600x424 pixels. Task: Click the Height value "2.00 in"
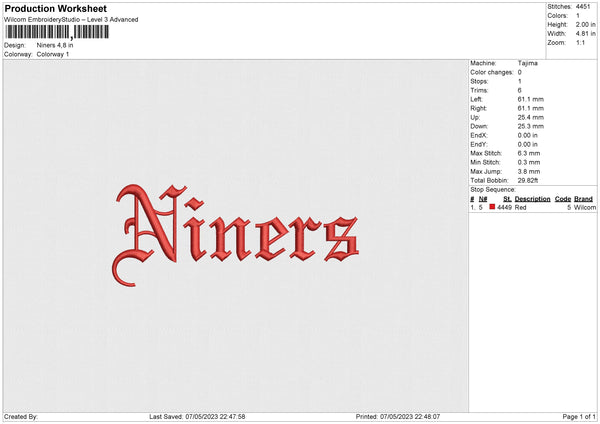click(585, 24)
